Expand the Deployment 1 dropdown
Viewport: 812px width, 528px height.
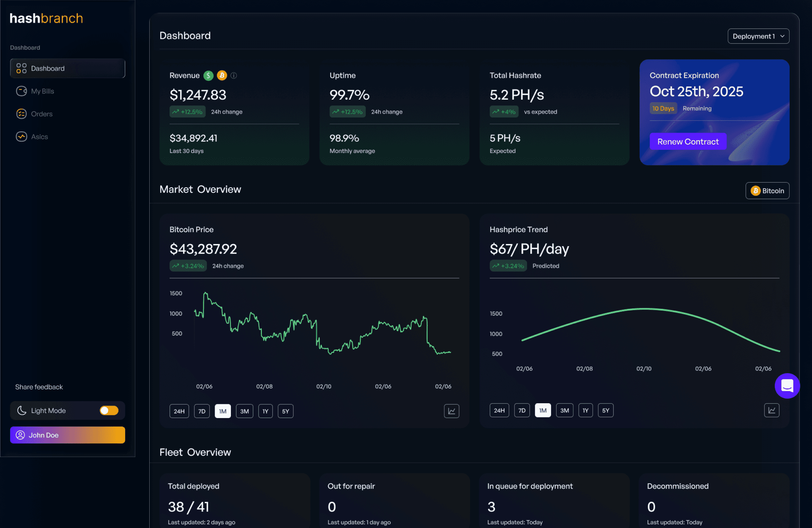758,36
